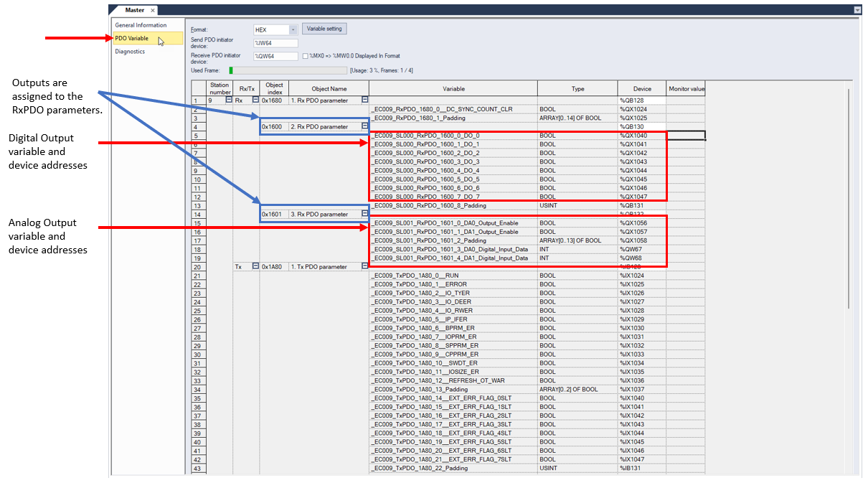Click device address %QX1040

642,135
